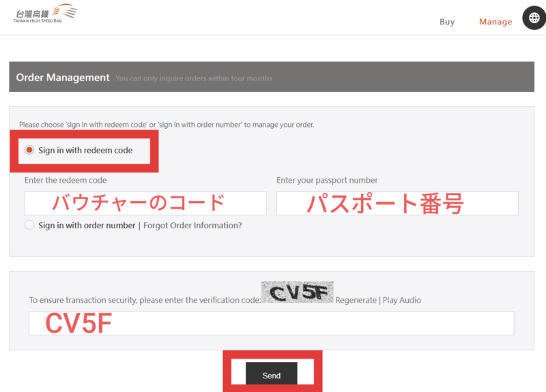Click the 'Enter your passport number' label

coord(327,181)
